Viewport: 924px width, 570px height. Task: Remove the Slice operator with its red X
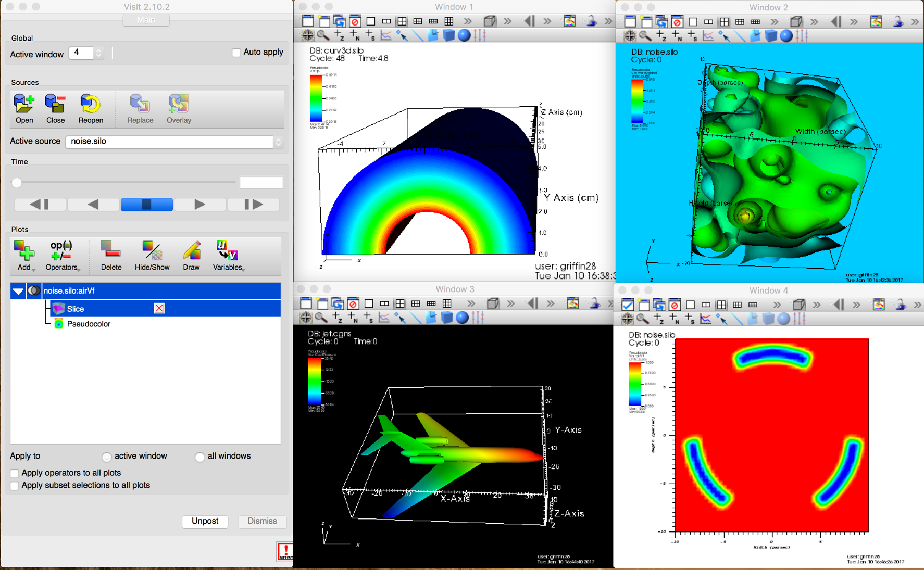click(159, 309)
